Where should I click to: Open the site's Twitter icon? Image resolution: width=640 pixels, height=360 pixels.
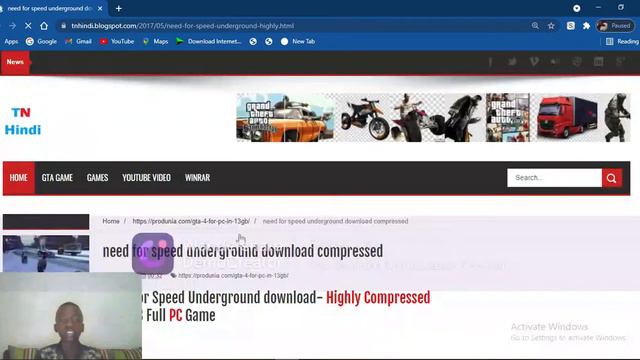click(x=512, y=62)
